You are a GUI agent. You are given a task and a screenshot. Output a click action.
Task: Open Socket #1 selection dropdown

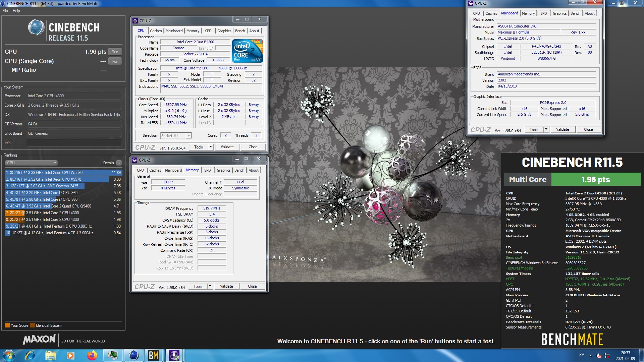click(x=176, y=136)
